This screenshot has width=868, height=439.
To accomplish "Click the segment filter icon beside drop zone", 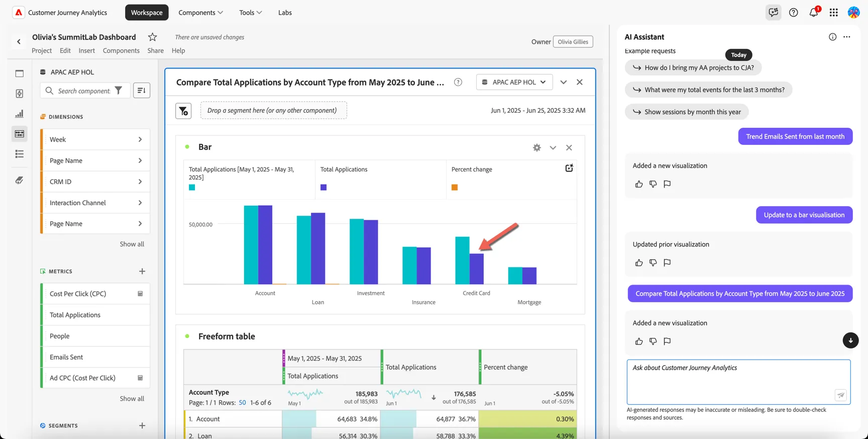I will point(183,111).
